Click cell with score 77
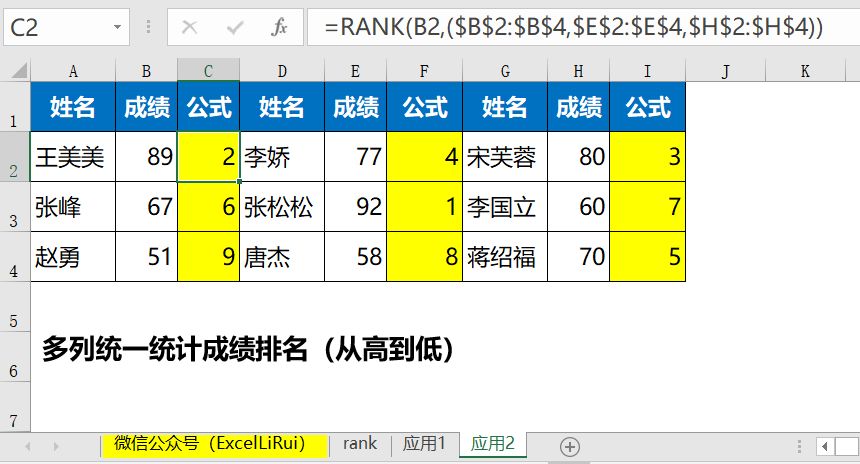The image size is (860, 464). click(x=355, y=157)
